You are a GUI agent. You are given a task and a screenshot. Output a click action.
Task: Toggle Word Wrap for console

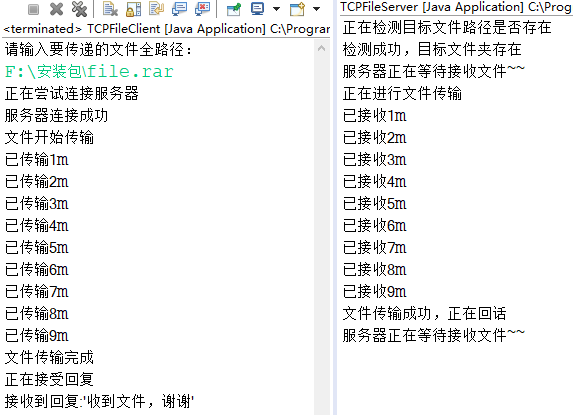[x=156, y=9]
